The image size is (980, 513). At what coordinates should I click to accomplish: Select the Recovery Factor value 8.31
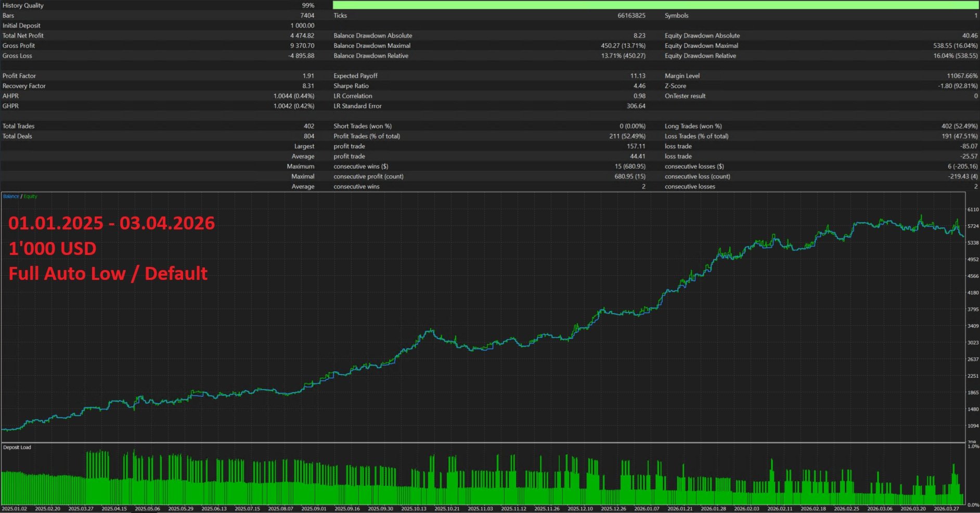[x=308, y=86]
